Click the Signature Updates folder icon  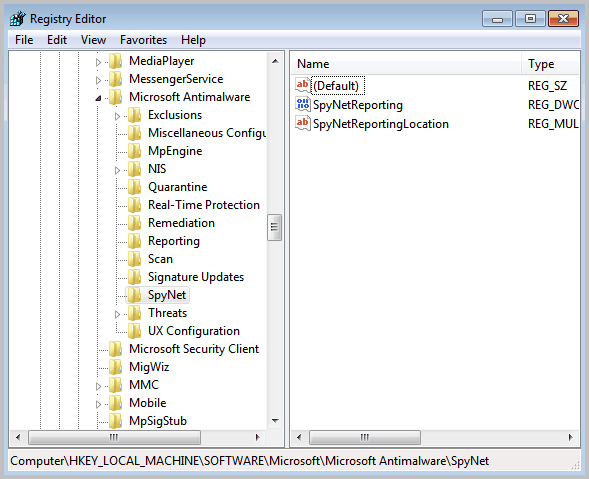click(x=134, y=277)
